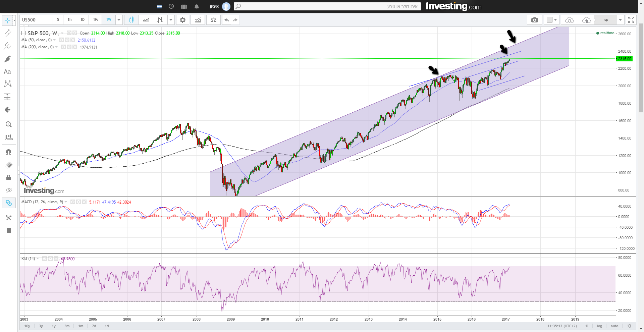
Task: Switch to the 1h interval
Action: (x=70, y=20)
